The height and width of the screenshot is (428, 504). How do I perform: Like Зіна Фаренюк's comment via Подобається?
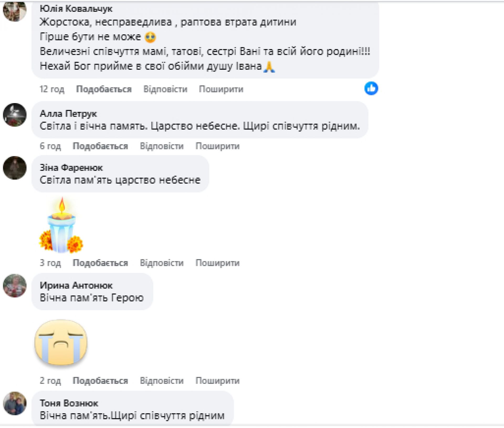(x=100, y=263)
